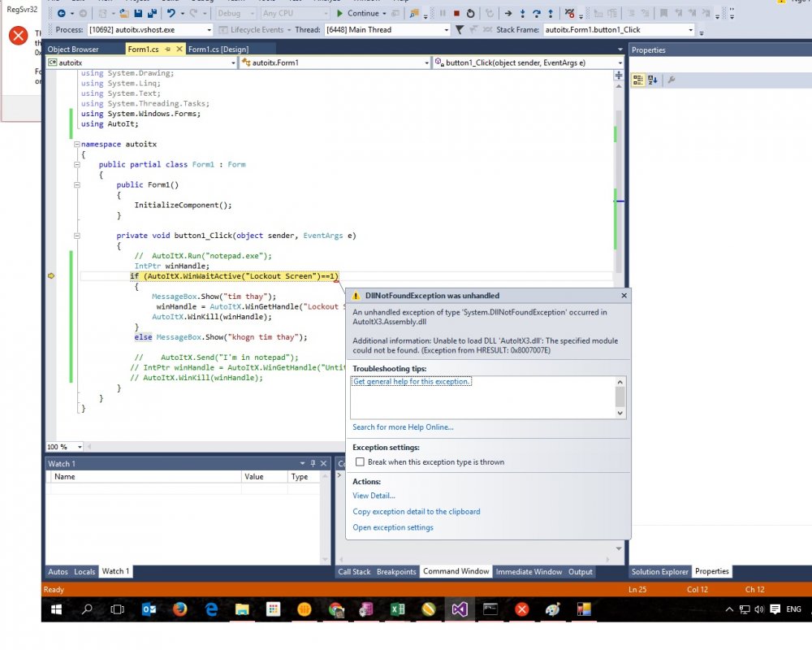This screenshot has width=812, height=650.
Task: Switch to the Call Stack tab
Action: point(354,571)
